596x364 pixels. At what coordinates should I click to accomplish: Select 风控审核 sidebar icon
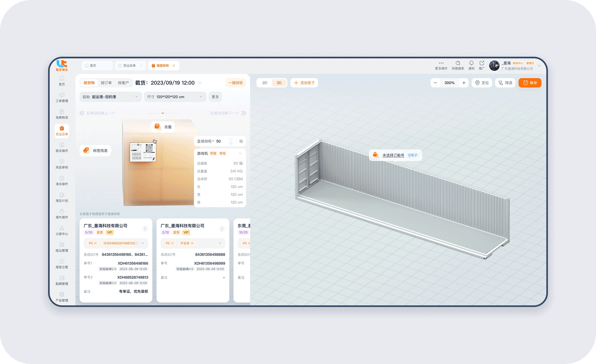pos(62,164)
